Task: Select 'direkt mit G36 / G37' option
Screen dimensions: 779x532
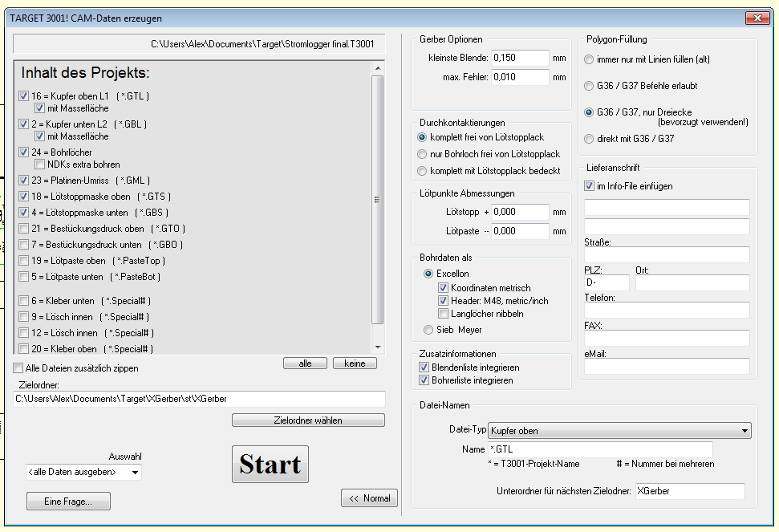Action: pos(589,139)
